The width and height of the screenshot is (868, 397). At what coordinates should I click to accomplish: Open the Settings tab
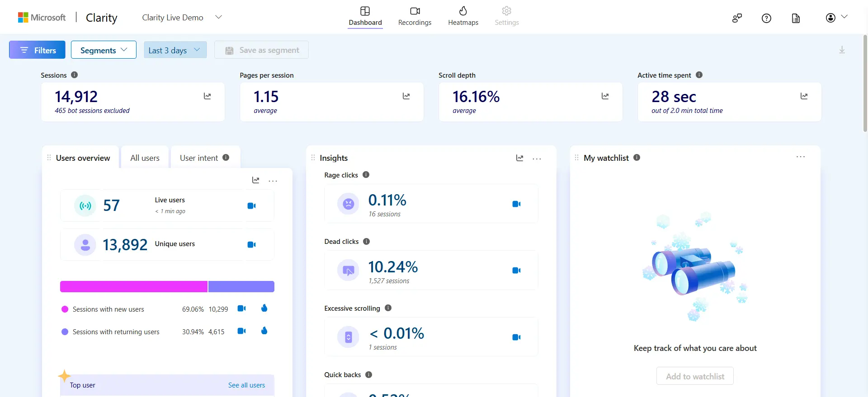pyautogui.click(x=507, y=17)
